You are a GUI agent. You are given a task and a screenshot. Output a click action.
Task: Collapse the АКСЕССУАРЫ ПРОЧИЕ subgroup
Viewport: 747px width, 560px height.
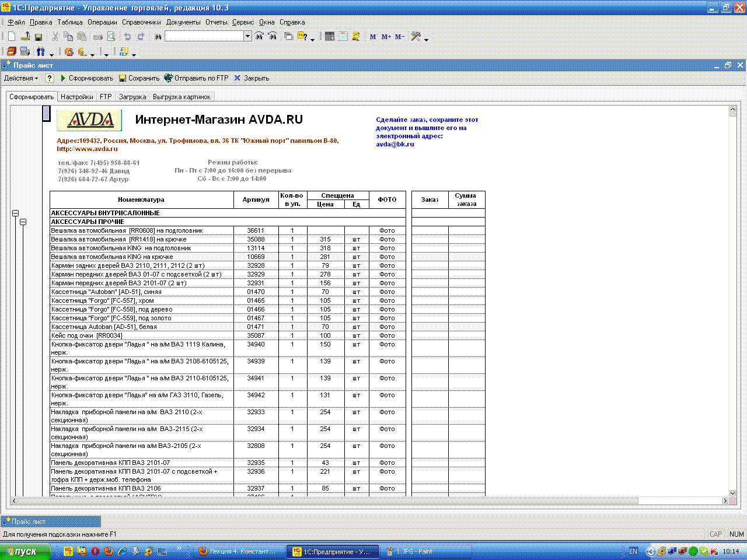pyautogui.click(x=23, y=222)
